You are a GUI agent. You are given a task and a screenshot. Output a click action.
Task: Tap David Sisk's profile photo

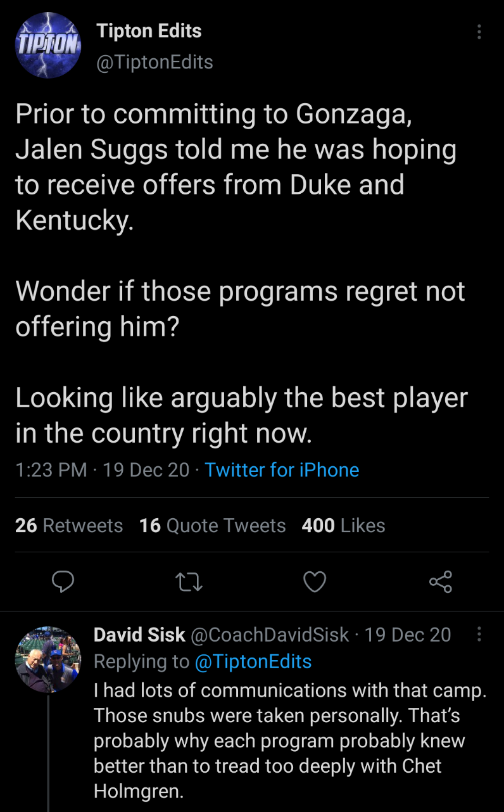(x=48, y=659)
